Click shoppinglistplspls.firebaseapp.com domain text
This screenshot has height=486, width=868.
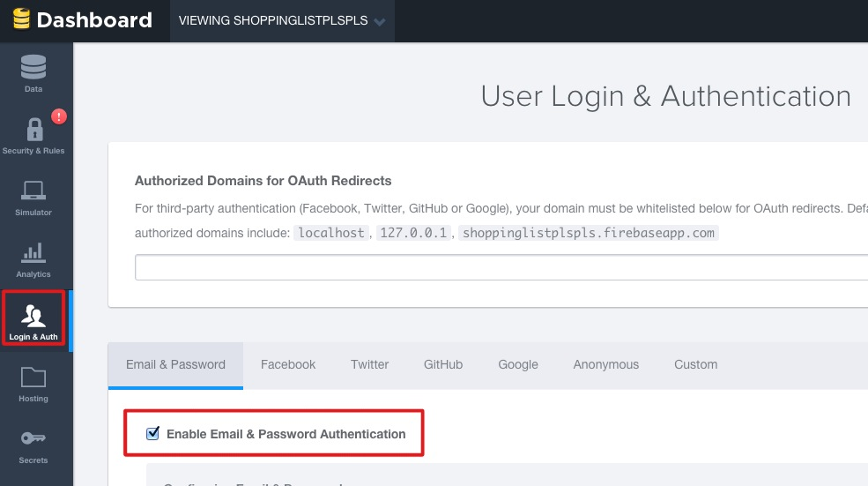pos(589,233)
